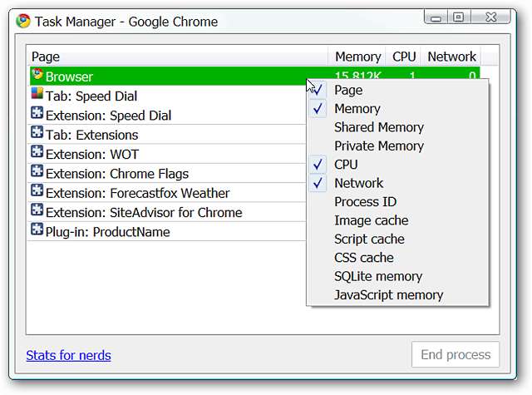Click the Chrome icon in title bar
The height and width of the screenshot is (395, 532).
click(x=25, y=21)
